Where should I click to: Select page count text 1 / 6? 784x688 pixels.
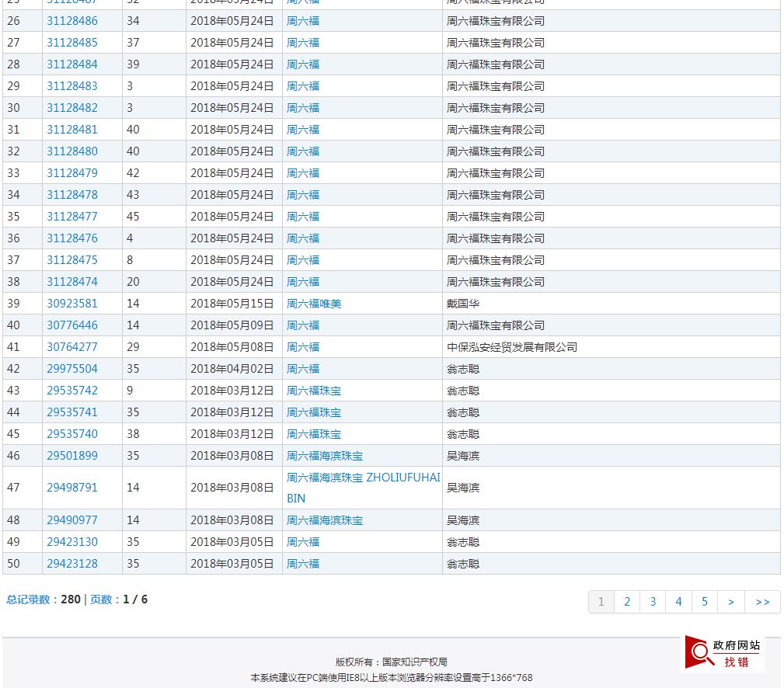[135, 599]
